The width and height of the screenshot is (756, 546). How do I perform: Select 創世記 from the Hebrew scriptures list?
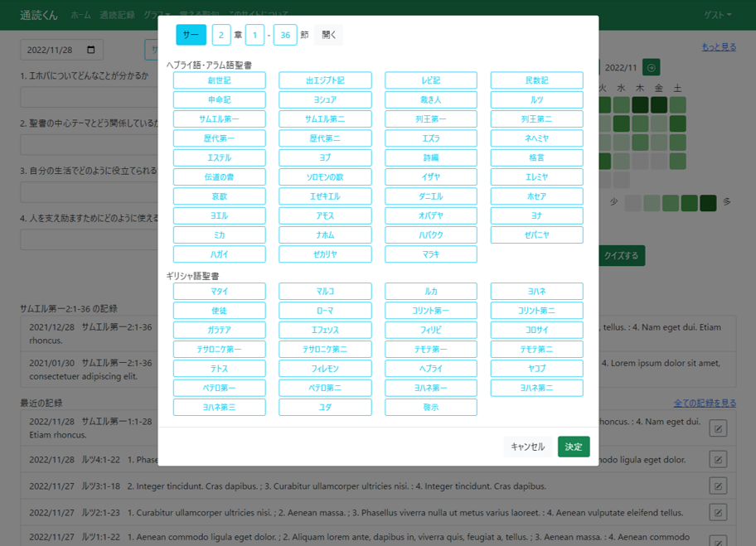coord(220,80)
